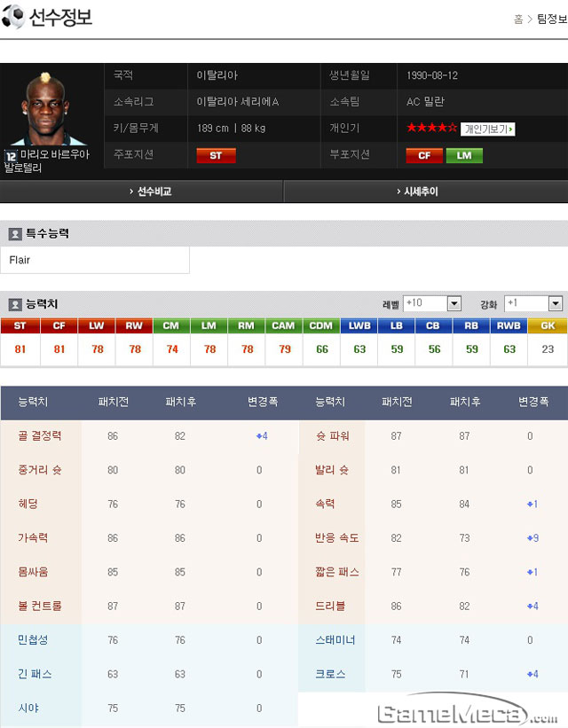Expand the 레벨 +10 dropdown
The image size is (568, 728).
tap(432, 303)
